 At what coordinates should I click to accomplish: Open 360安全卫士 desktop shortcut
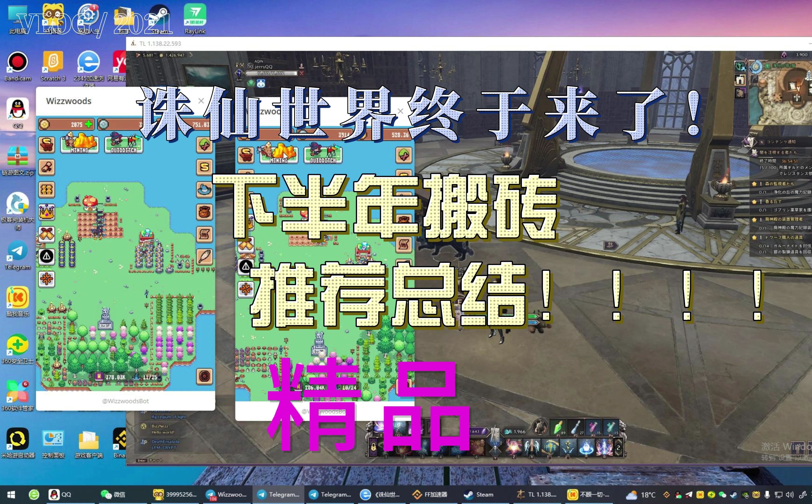[18, 349]
